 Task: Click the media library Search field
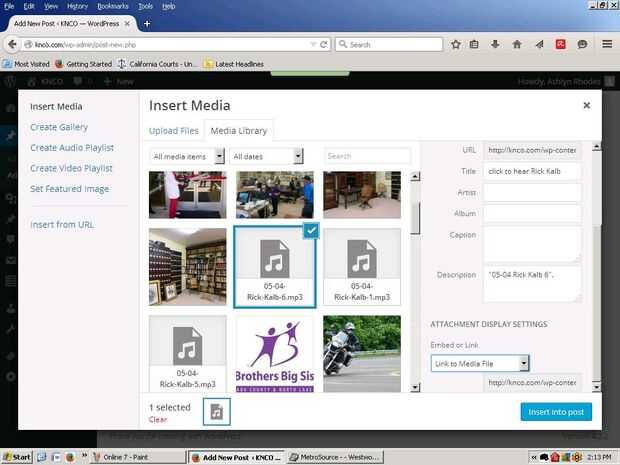click(x=367, y=156)
